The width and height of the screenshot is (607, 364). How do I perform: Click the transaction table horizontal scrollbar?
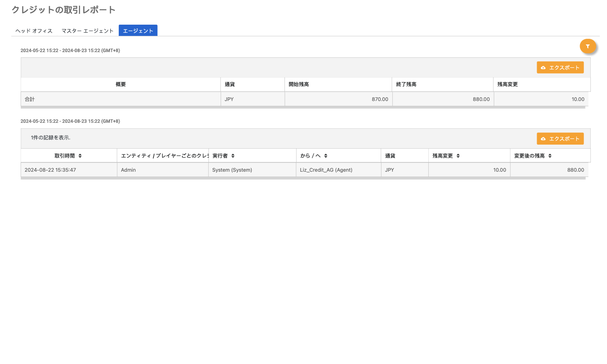(303, 178)
